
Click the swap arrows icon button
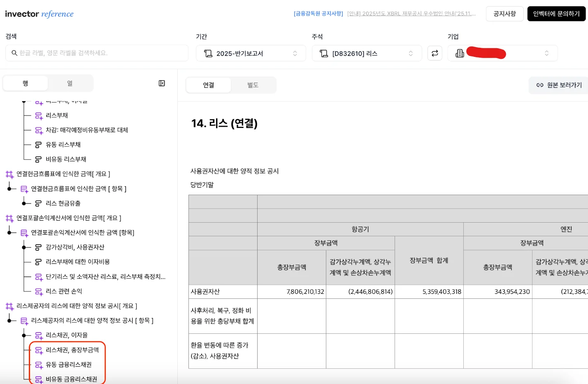[x=435, y=53]
